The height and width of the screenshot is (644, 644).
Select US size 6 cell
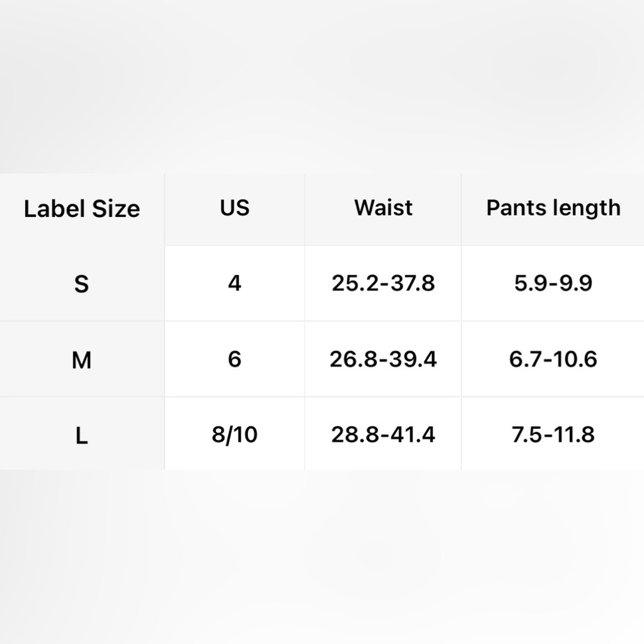234,359
